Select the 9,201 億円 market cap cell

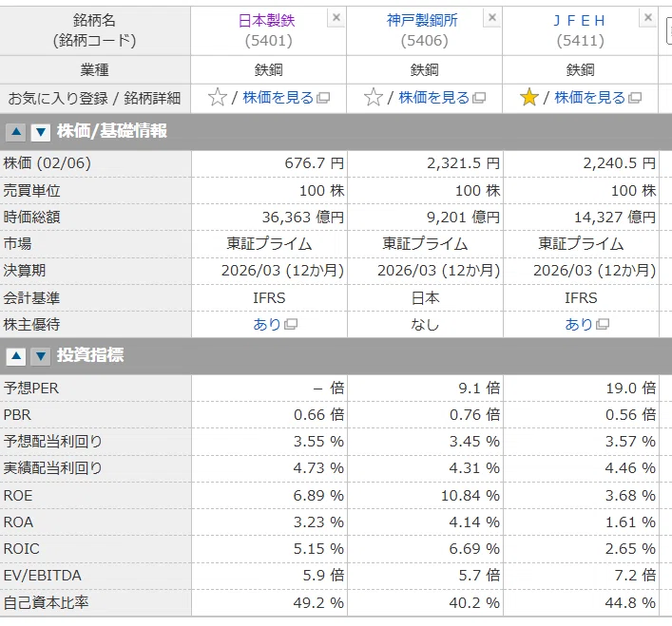click(x=425, y=218)
